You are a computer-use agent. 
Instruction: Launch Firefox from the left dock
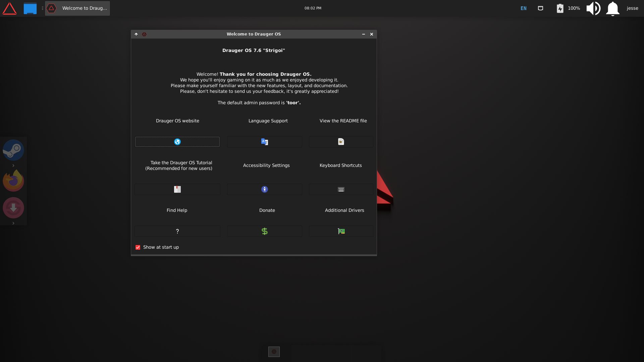tap(13, 180)
